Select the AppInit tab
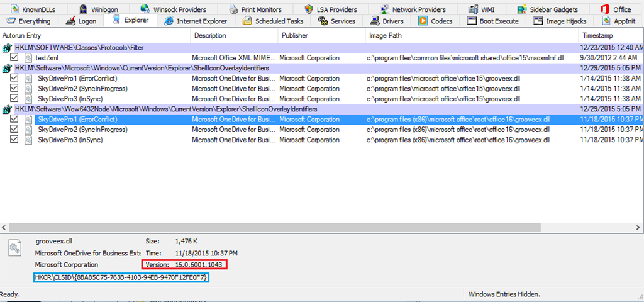This screenshot has height=302, width=644. tap(618, 21)
